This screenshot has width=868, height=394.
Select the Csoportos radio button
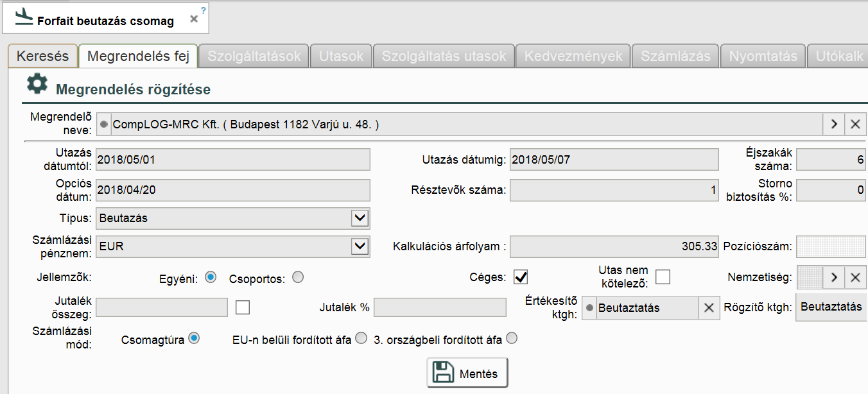pyautogui.click(x=298, y=277)
